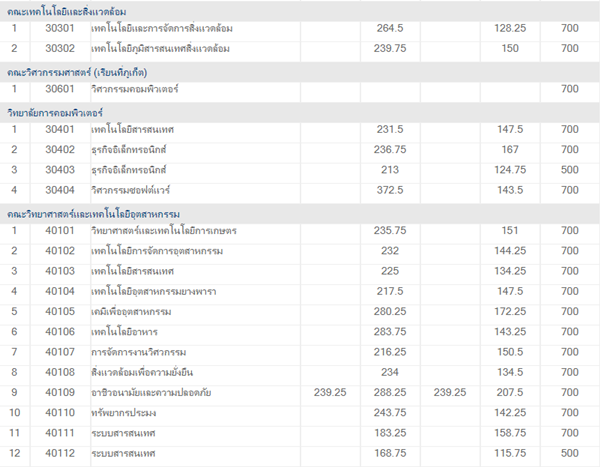Click the วิทยาลัยการคอมพิวเตอร์ section header
Image resolution: width=600 pixels, height=467 pixels.
(55, 111)
